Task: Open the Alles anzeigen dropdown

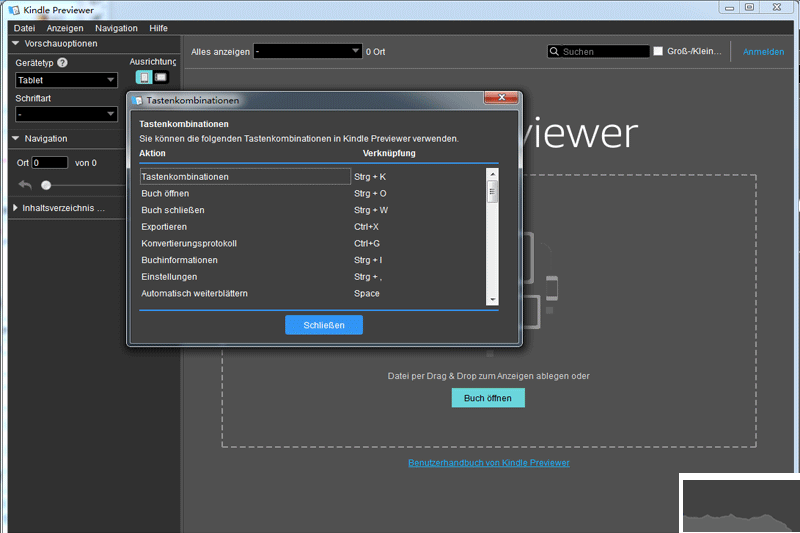Action: click(x=307, y=51)
